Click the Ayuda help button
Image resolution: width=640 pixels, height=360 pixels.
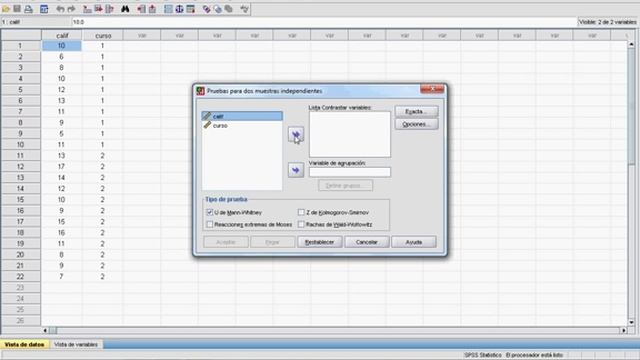(x=414, y=242)
